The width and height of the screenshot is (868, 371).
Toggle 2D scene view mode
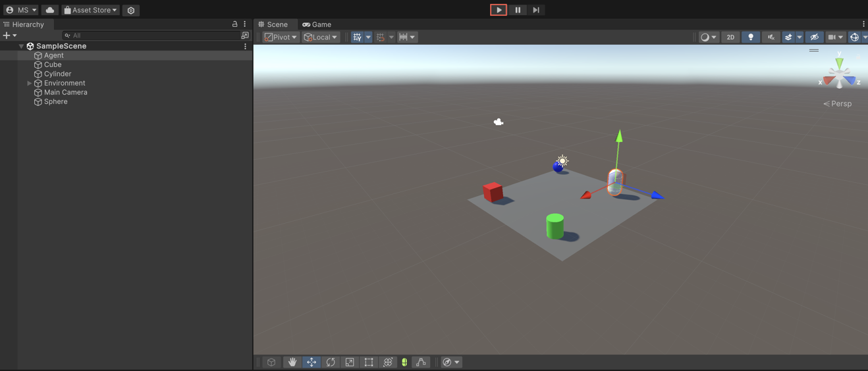coord(730,37)
